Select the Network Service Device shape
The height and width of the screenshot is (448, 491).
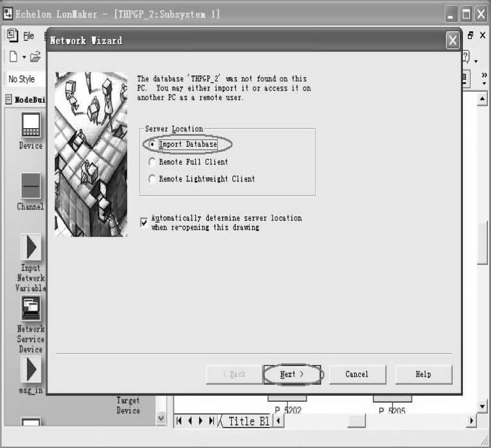coord(31,308)
